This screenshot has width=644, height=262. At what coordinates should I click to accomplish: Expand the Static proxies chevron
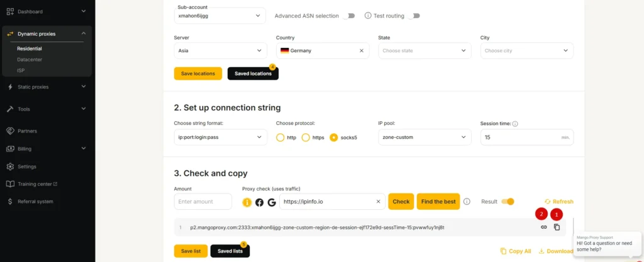84,87
